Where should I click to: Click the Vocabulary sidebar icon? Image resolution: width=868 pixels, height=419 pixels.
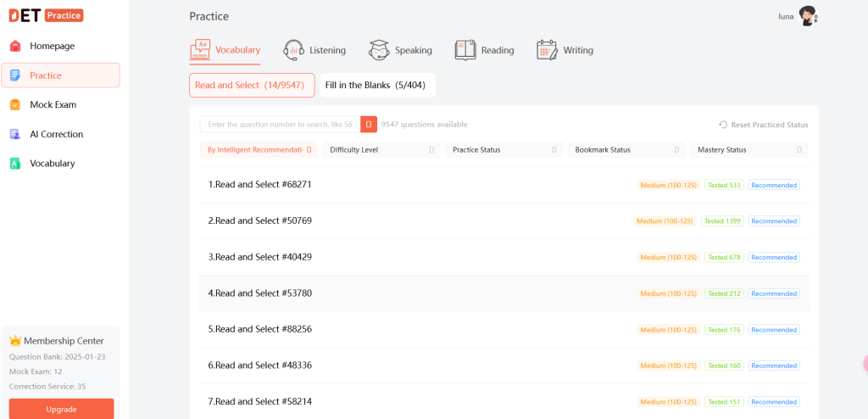click(15, 164)
